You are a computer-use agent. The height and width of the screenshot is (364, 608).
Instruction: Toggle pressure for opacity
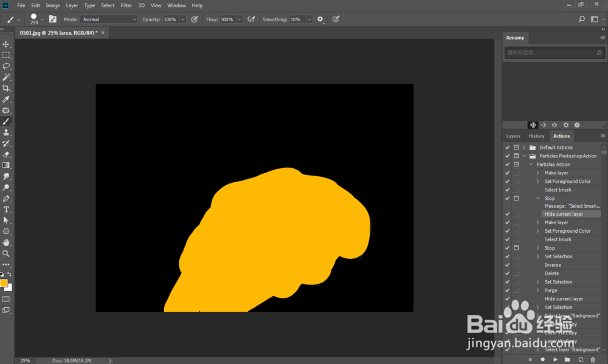[195, 19]
